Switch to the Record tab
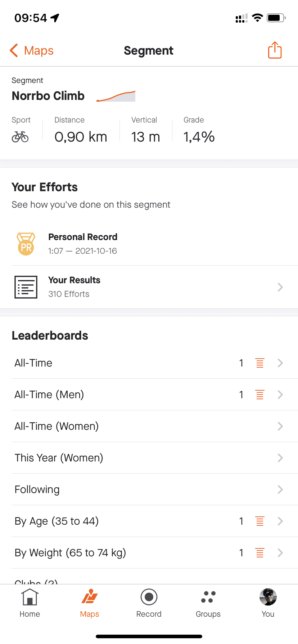The height and width of the screenshot is (644, 298). click(149, 603)
